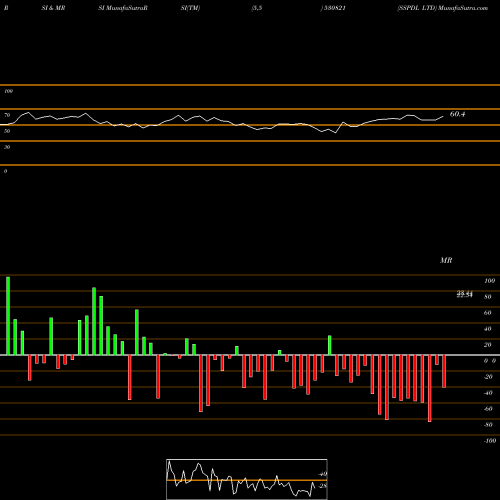Click the header text 'SI & MR'

[53, 8]
